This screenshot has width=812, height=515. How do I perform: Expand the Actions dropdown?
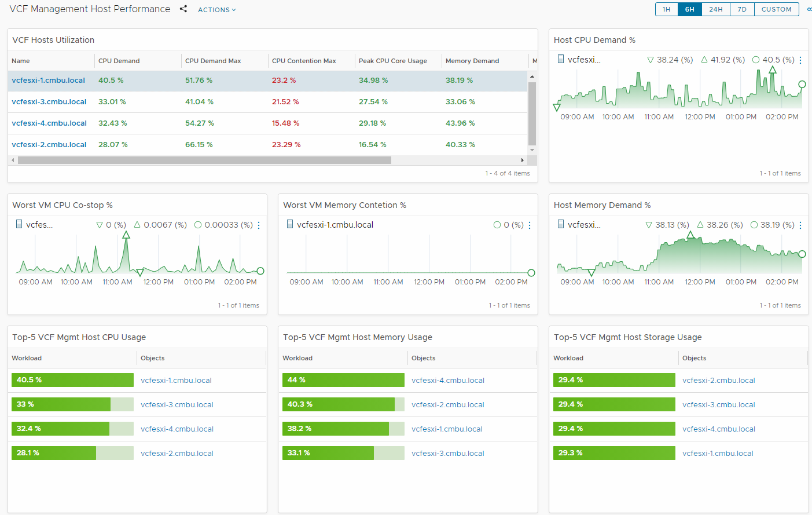click(216, 10)
